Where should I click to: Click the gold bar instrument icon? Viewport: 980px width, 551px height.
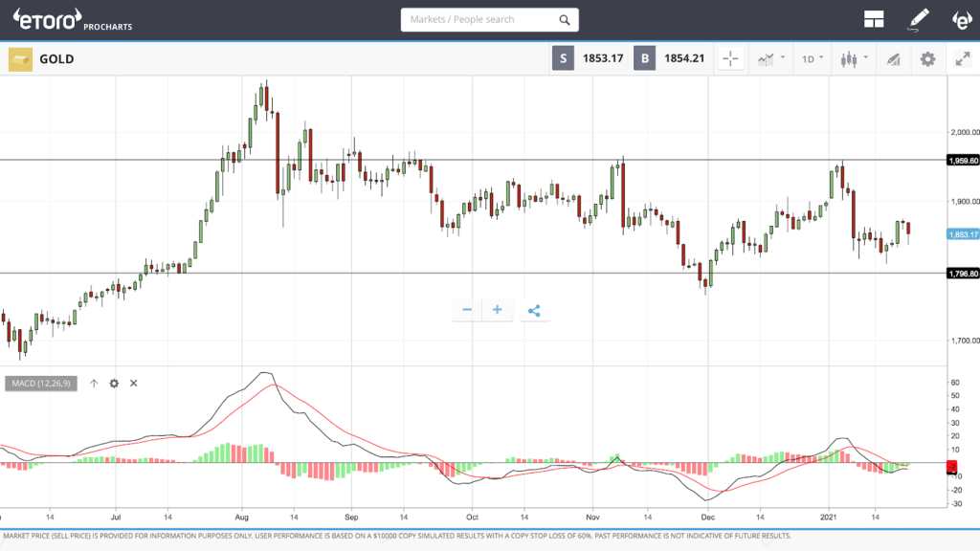coord(21,59)
